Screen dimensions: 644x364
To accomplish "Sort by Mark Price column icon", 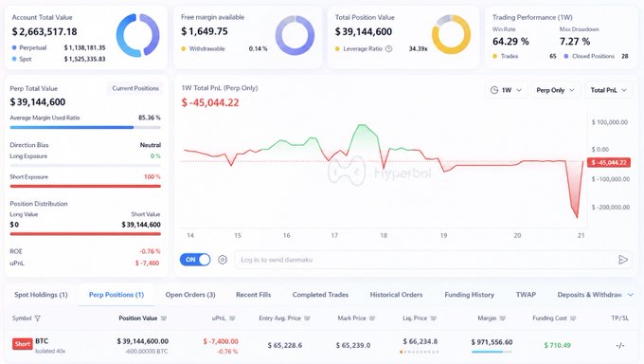I will point(372,318).
